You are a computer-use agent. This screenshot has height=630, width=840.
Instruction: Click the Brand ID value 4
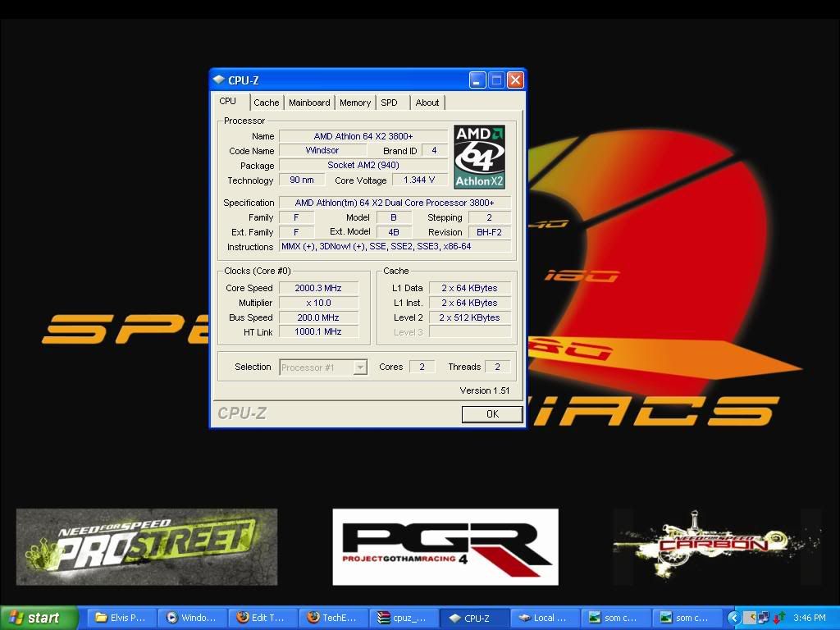pyautogui.click(x=434, y=151)
